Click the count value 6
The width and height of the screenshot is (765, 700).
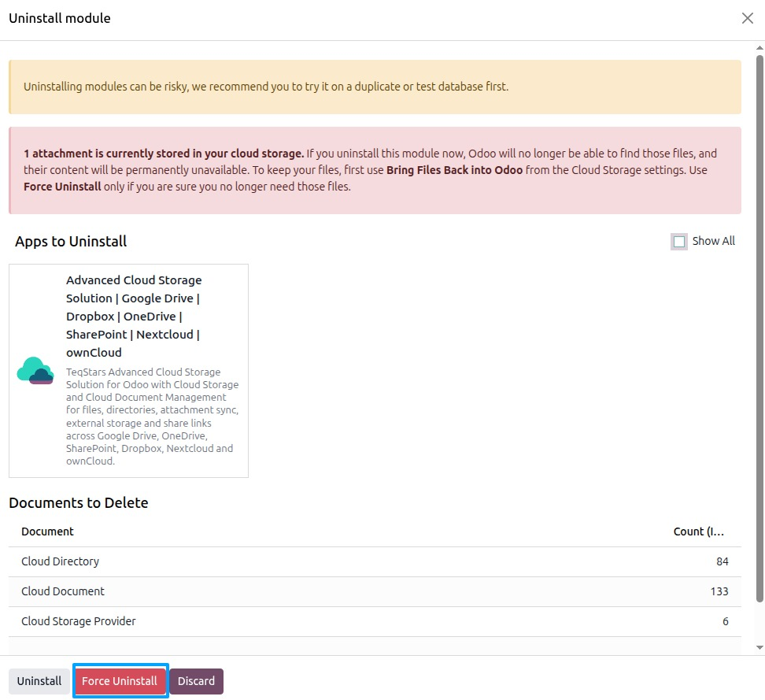click(726, 621)
